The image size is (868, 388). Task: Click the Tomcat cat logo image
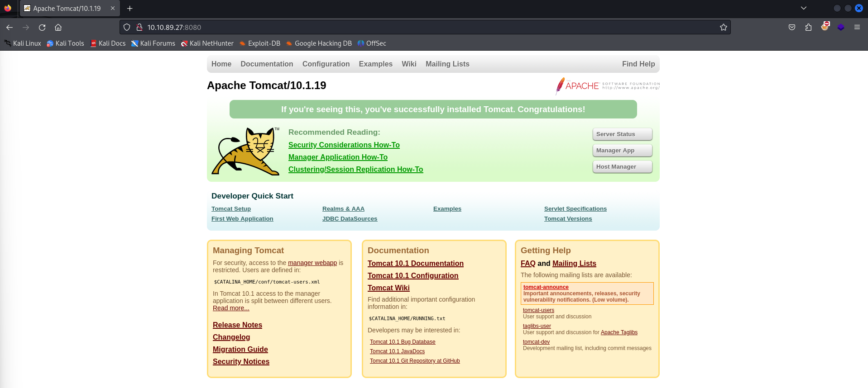click(245, 151)
